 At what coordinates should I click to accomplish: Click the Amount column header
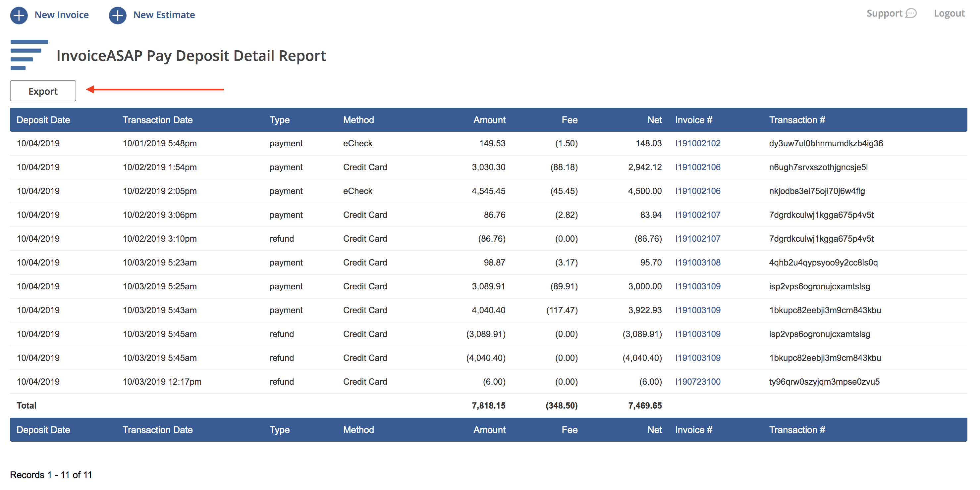click(489, 120)
